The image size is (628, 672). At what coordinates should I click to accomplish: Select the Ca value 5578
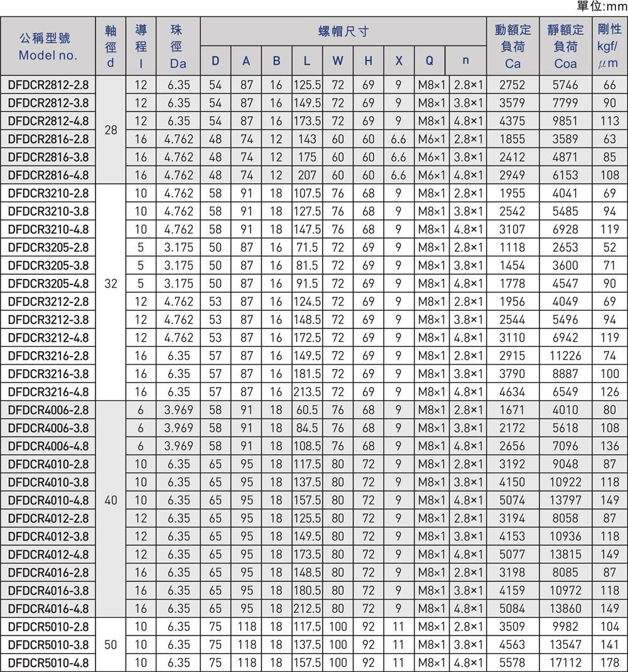(x=512, y=663)
